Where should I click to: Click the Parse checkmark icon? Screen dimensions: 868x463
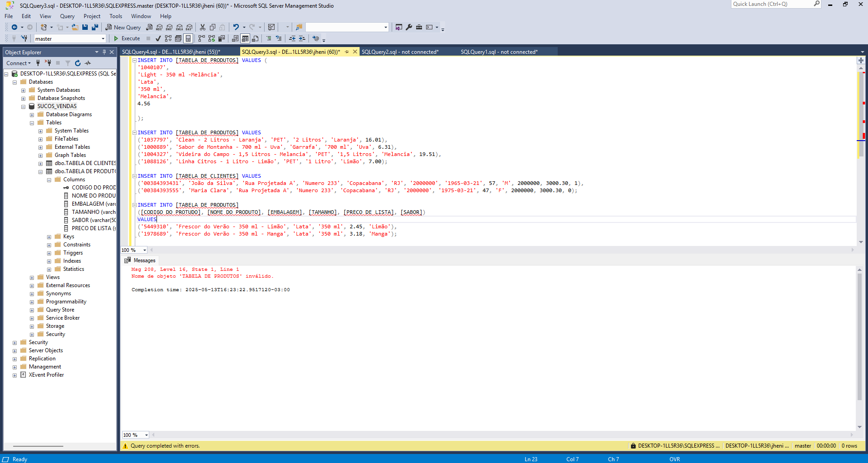click(x=158, y=38)
